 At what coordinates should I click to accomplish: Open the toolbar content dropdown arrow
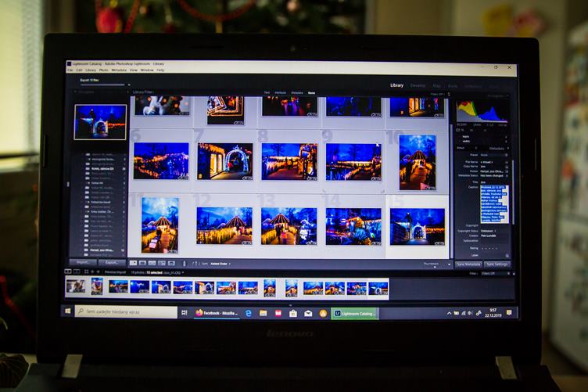[x=449, y=264]
